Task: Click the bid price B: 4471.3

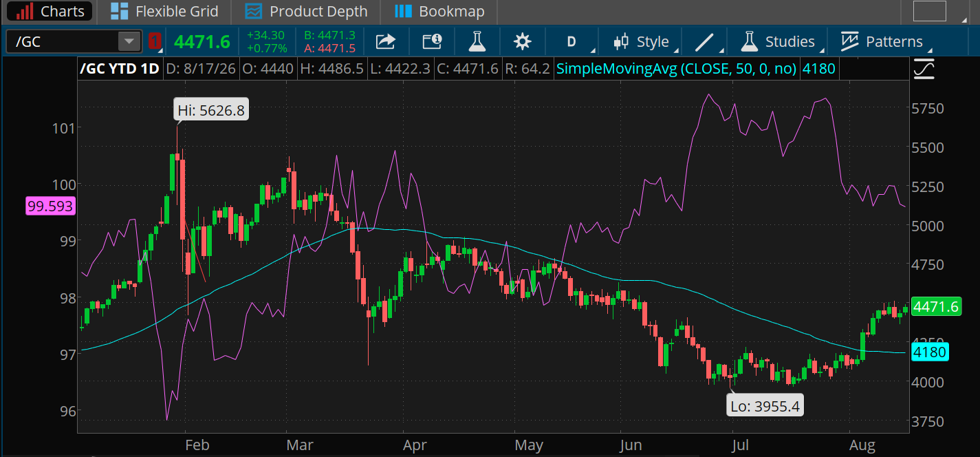Action: (329, 35)
